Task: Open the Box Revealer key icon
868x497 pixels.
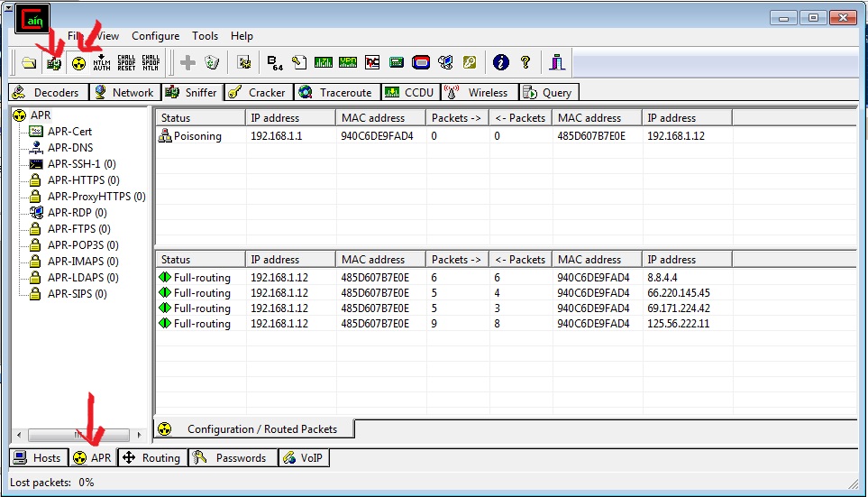Action: pos(470,62)
